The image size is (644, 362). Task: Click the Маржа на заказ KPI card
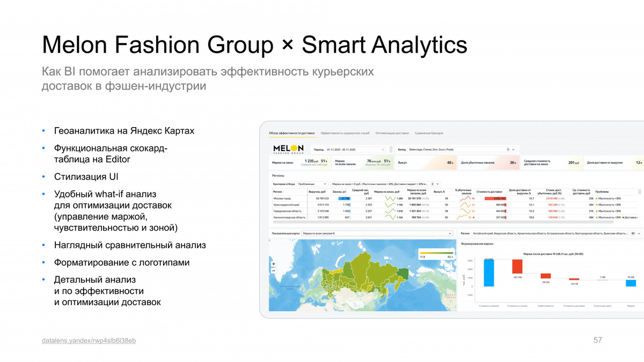point(299,161)
